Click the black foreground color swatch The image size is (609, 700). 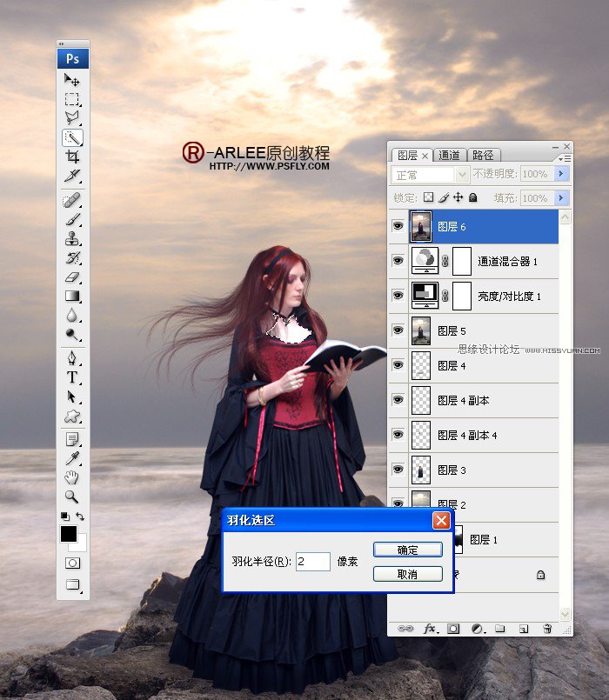(x=69, y=534)
